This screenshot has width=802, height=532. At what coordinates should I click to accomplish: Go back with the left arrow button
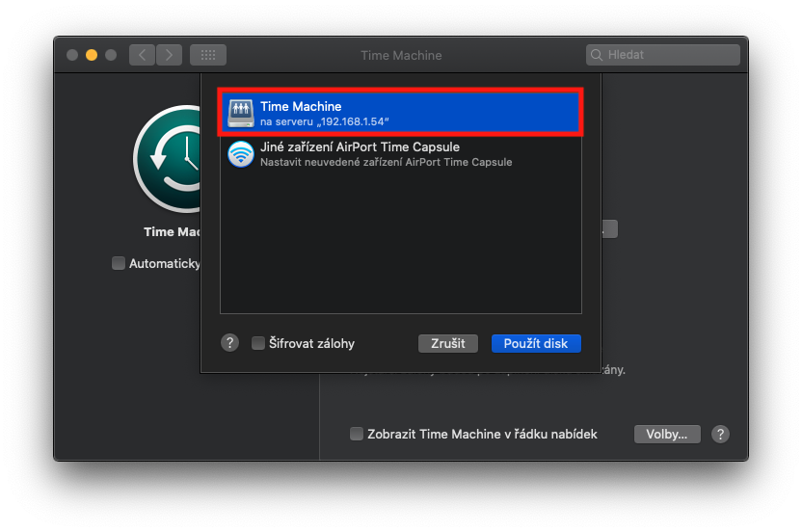tap(143, 55)
